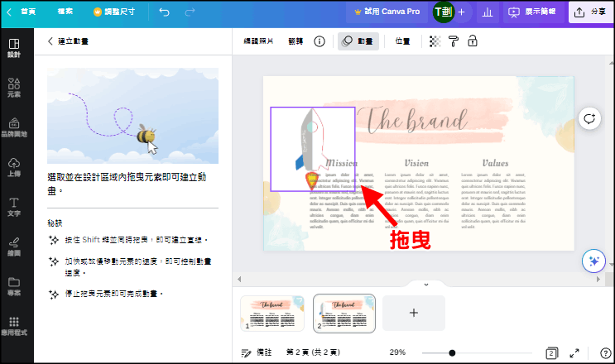
Task: Click the comment bubble icon beside canvas
Action: (590, 118)
